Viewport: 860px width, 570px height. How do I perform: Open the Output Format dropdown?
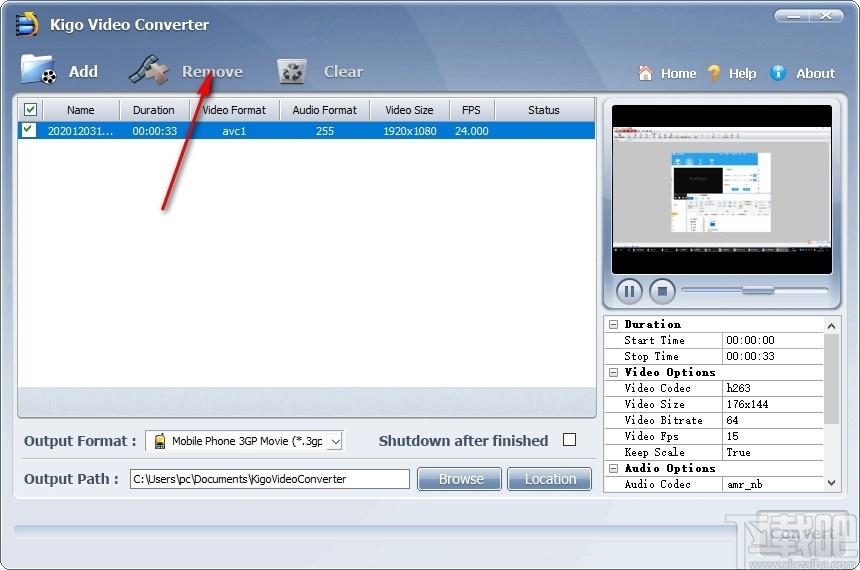(x=335, y=441)
